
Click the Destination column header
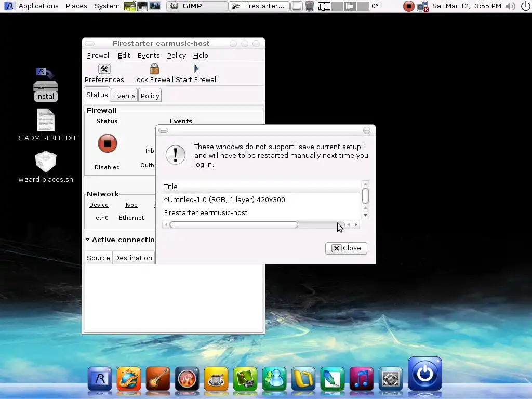[133, 258]
